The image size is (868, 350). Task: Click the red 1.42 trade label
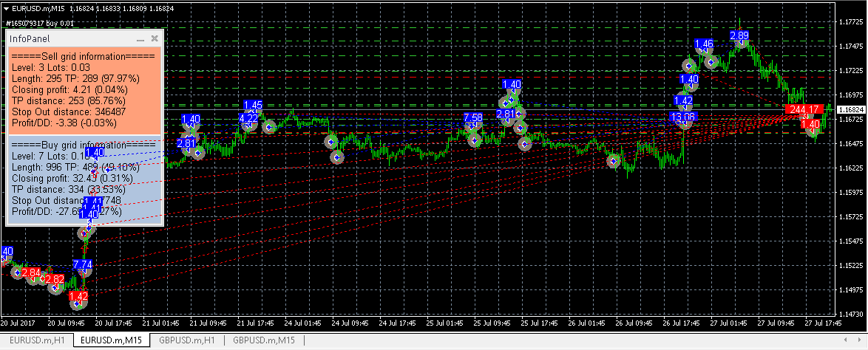(78, 296)
